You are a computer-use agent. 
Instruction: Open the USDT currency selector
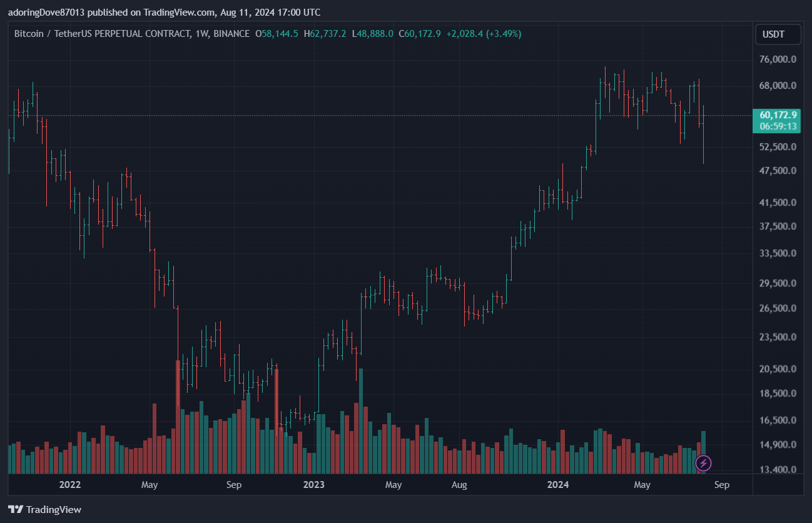pyautogui.click(x=778, y=34)
